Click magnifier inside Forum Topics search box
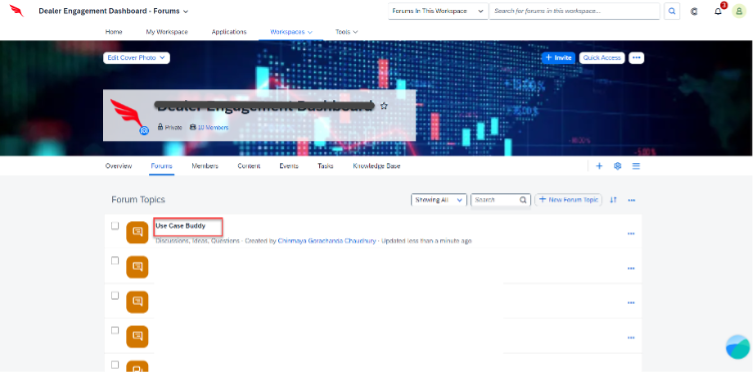 (523, 200)
